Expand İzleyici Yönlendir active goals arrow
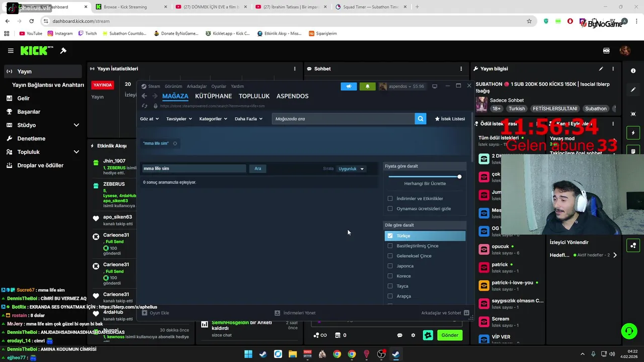Viewport: 644px width, 362px height. point(615,255)
